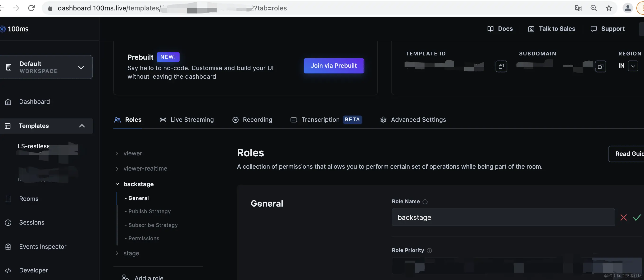Reload the page in browser

point(31,8)
